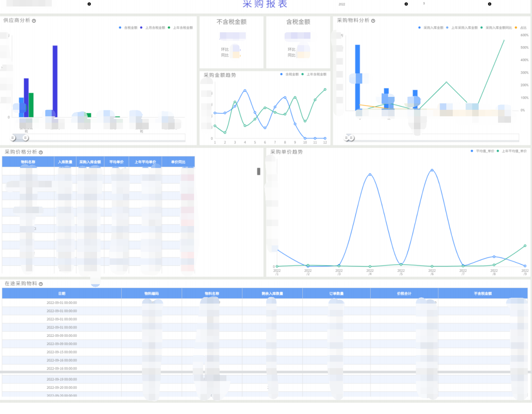Screen dimensions: 532x414
Task: Click peak data point at 2022/4 in 采购单价趋势
Action: click(x=370, y=174)
